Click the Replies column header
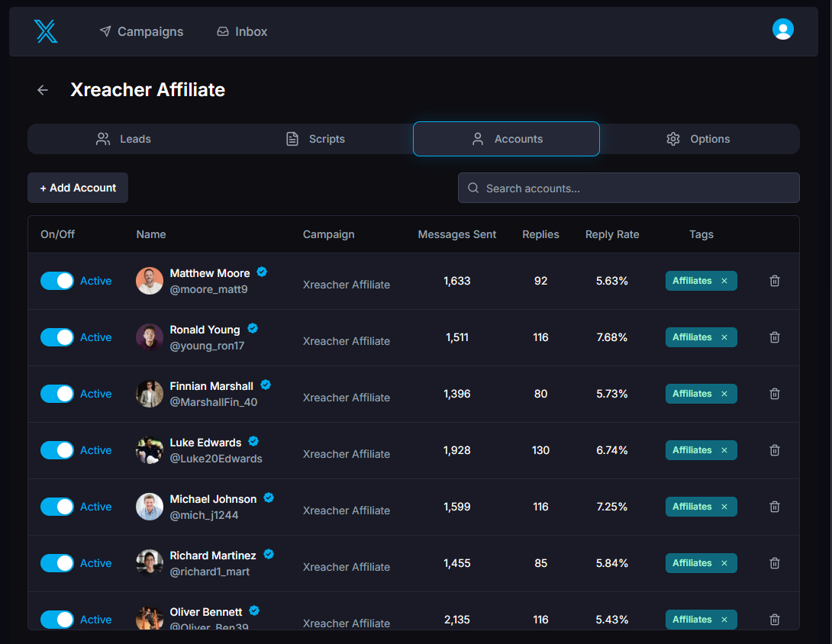832x644 pixels. point(540,234)
